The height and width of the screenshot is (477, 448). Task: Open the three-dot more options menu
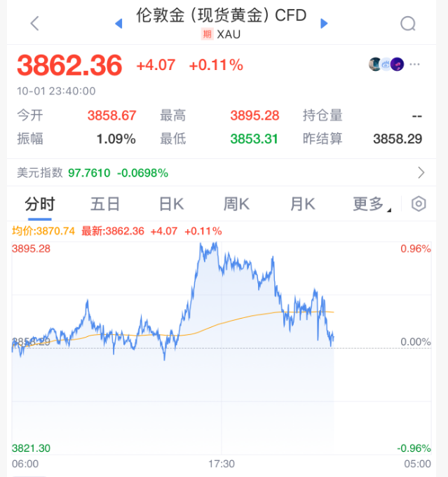click(415, 64)
